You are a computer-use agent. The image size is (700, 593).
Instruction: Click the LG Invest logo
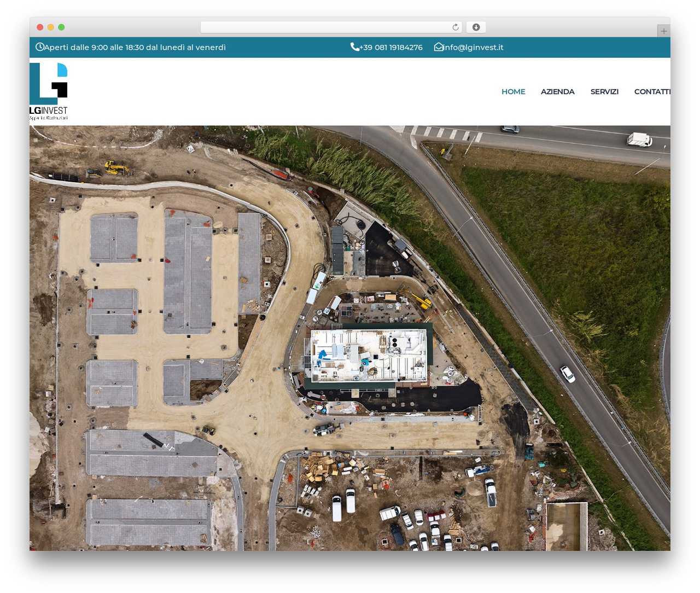(49, 91)
